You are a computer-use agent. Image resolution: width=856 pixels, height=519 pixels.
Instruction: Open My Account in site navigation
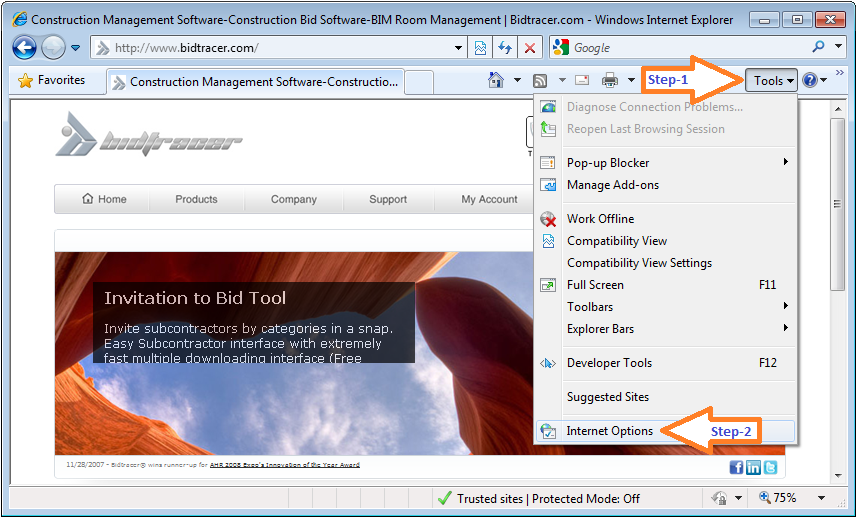(x=489, y=199)
